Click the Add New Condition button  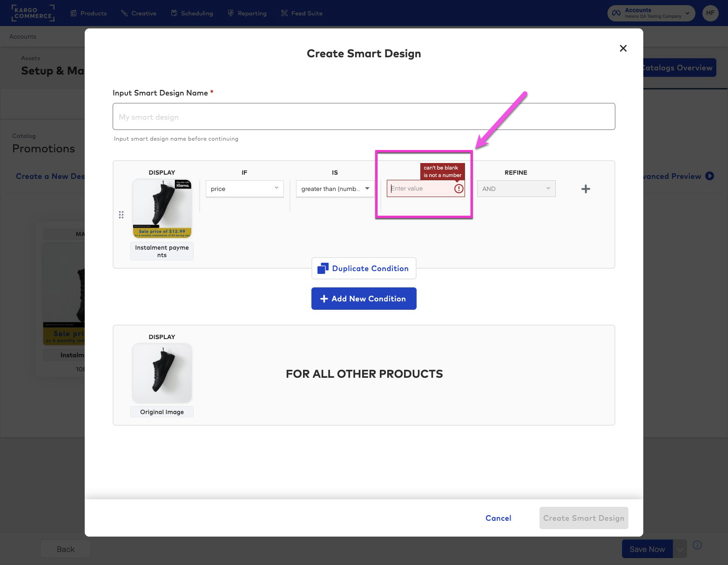364,299
